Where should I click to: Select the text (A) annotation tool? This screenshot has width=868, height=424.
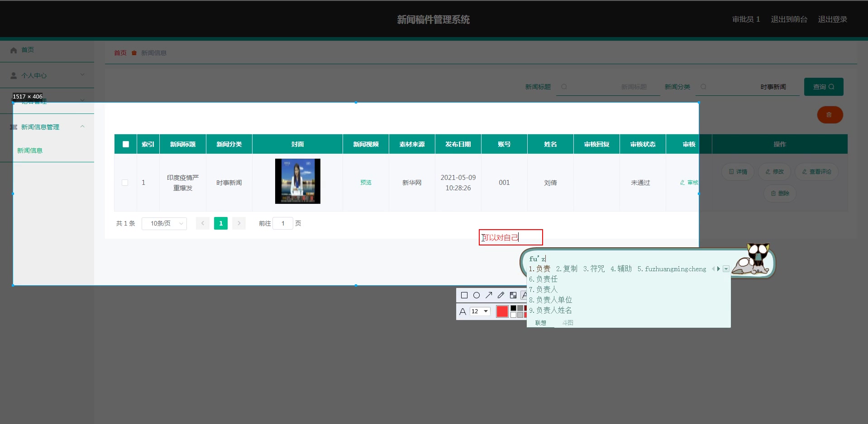coord(525,295)
